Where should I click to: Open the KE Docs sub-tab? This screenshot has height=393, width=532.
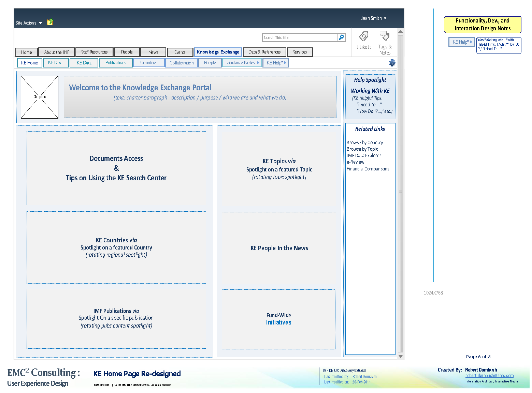click(x=56, y=63)
